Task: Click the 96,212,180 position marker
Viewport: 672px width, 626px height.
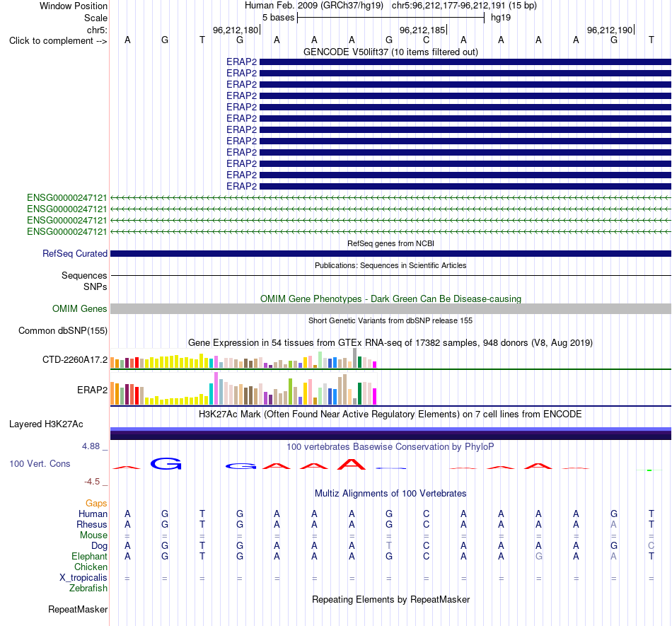Action: 236,30
